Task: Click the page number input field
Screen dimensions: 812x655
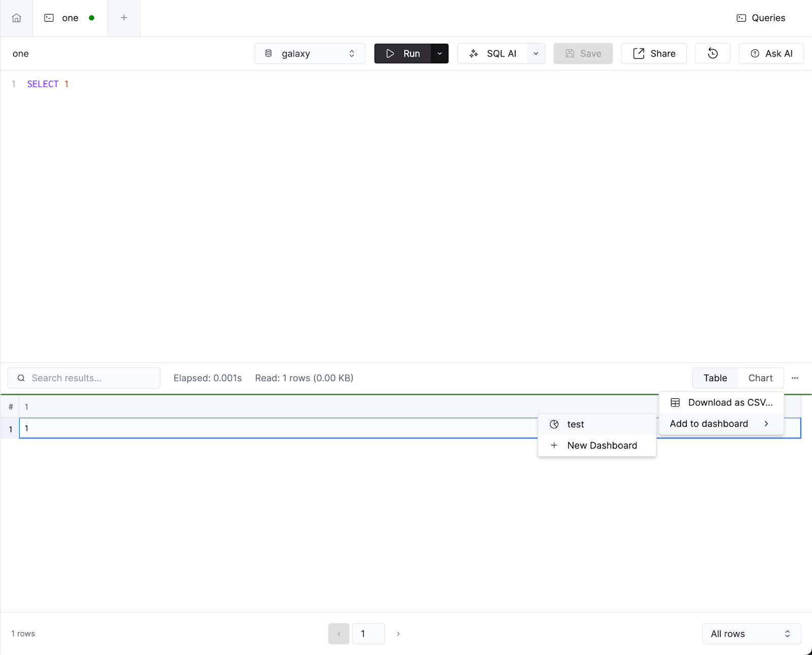Action: tap(368, 633)
